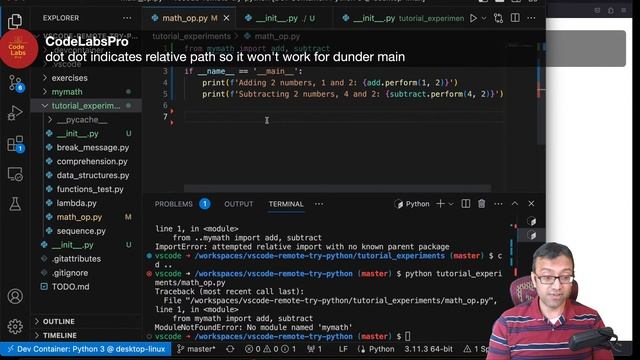Select the TERMINAL panel tab

(x=286, y=204)
